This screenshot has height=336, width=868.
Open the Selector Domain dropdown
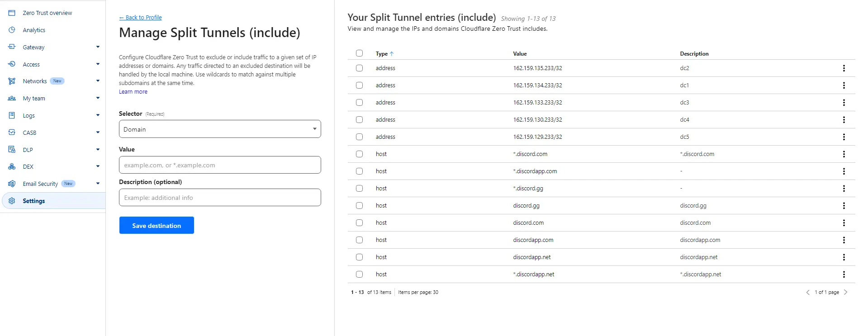pyautogui.click(x=220, y=129)
